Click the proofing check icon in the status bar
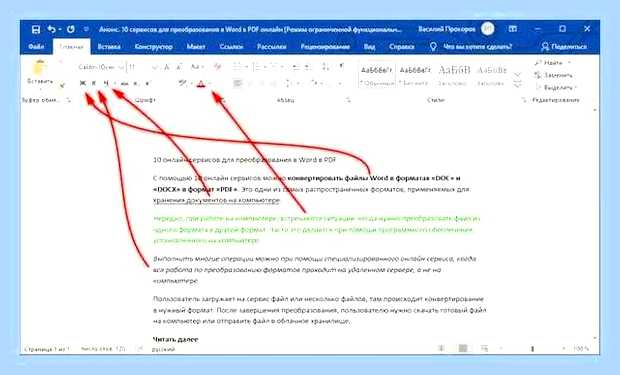This screenshot has width=620, height=375. point(140,349)
